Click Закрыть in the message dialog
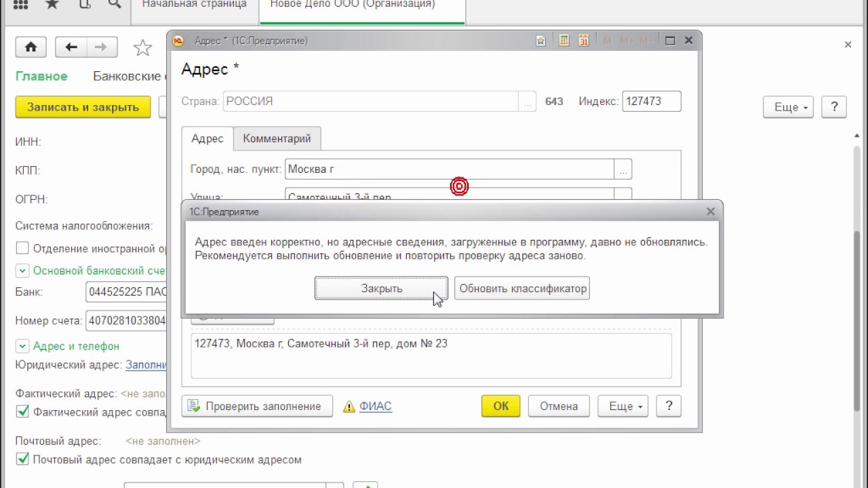 [x=381, y=289]
